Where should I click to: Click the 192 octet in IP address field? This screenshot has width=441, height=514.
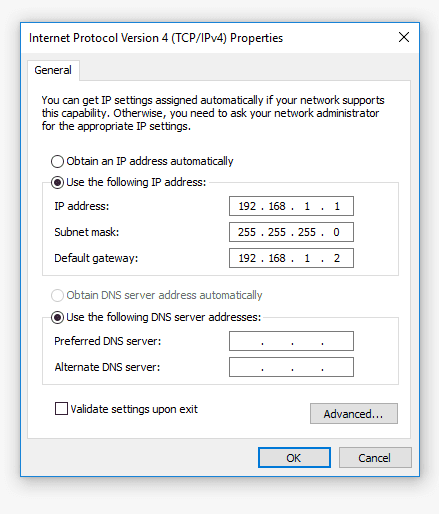point(247,206)
